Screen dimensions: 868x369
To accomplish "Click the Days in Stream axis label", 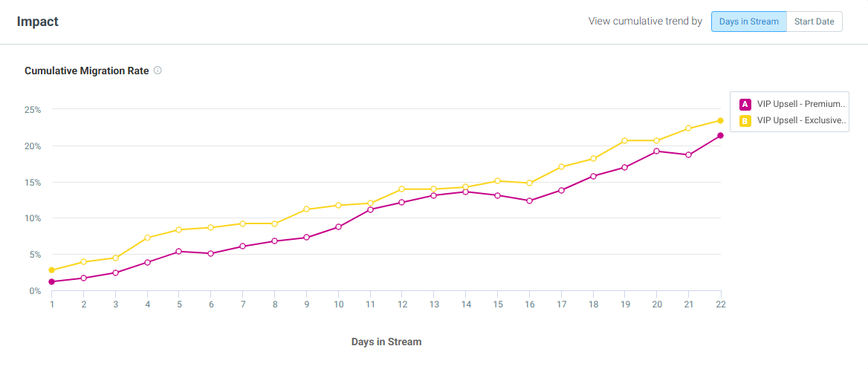I will click(386, 342).
